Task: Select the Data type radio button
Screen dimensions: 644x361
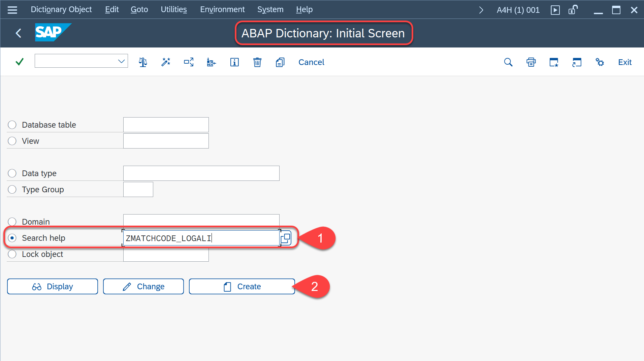Action: tap(12, 173)
